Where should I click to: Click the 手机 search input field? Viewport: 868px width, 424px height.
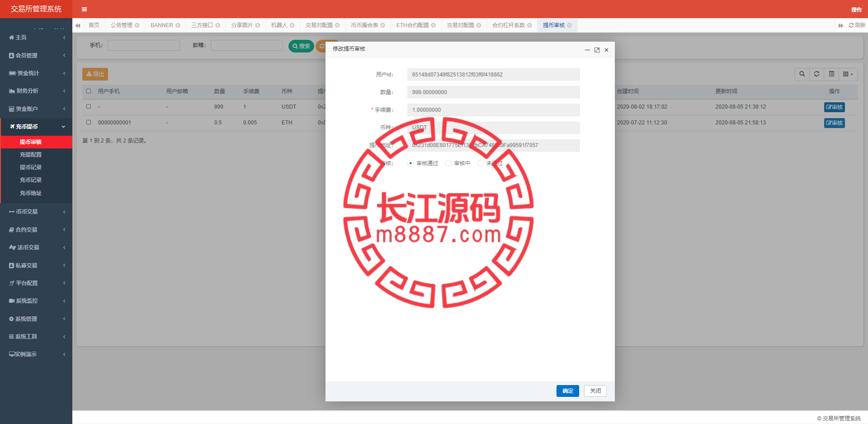coord(144,45)
